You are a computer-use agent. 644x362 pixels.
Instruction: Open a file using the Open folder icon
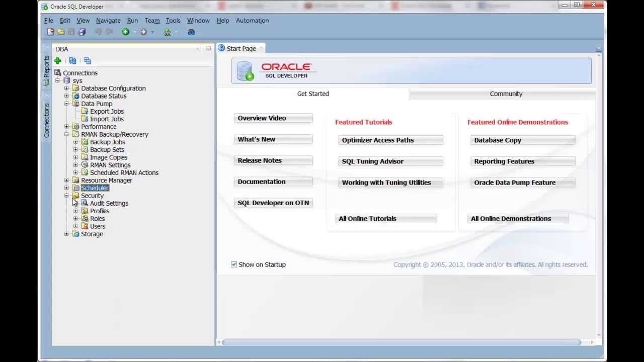[x=61, y=32]
